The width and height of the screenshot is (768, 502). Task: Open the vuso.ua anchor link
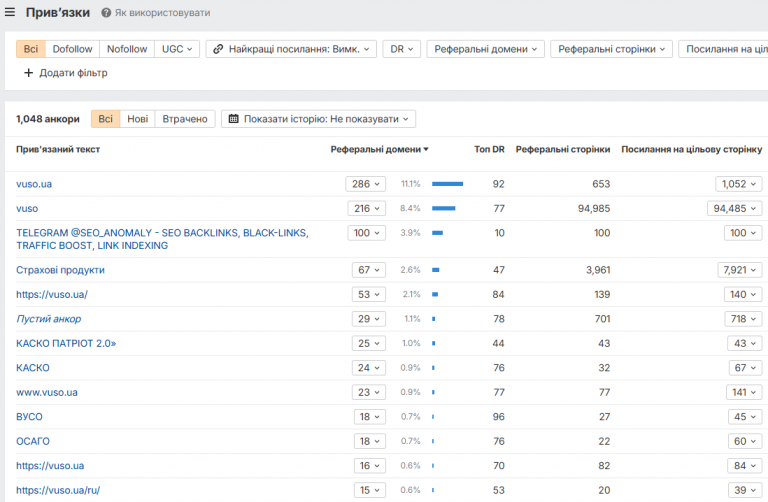[x=34, y=184]
